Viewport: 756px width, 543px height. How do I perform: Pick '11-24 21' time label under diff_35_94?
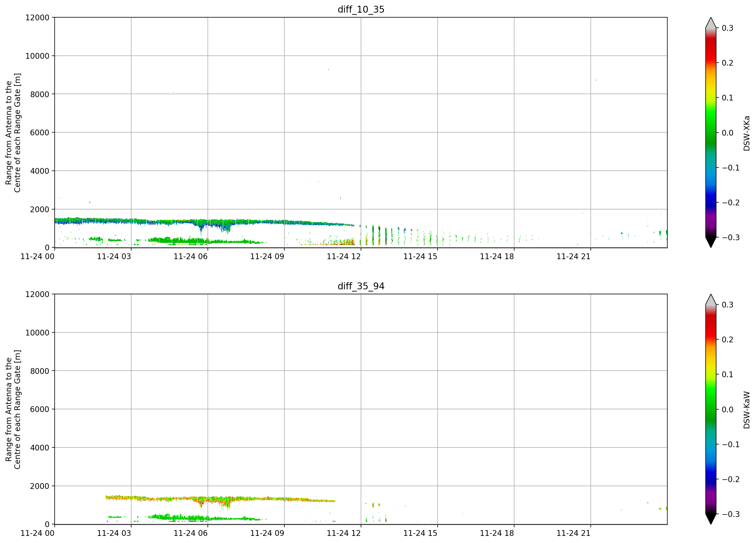point(574,533)
